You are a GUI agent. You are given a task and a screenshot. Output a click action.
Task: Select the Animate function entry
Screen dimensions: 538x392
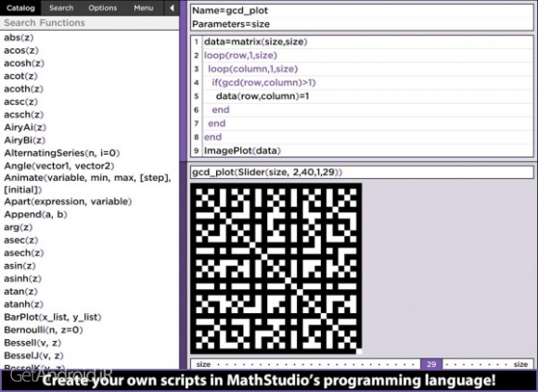coord(87,183)
